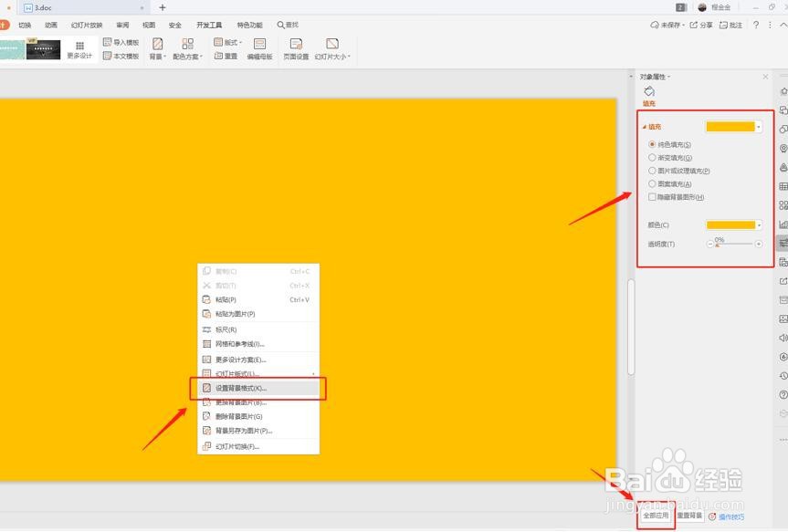Increase transparency with the plus button
The height and width of the screenshot is (532, 788).
[759, 245]
